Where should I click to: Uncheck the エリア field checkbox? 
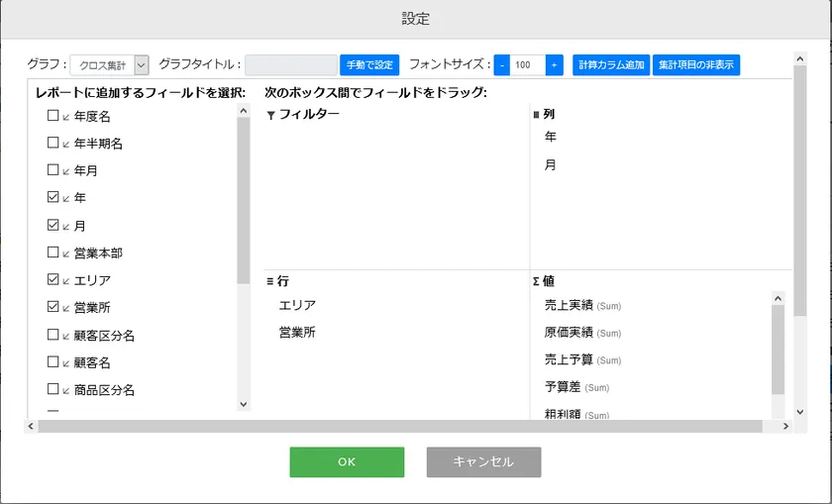pos(53,280)
